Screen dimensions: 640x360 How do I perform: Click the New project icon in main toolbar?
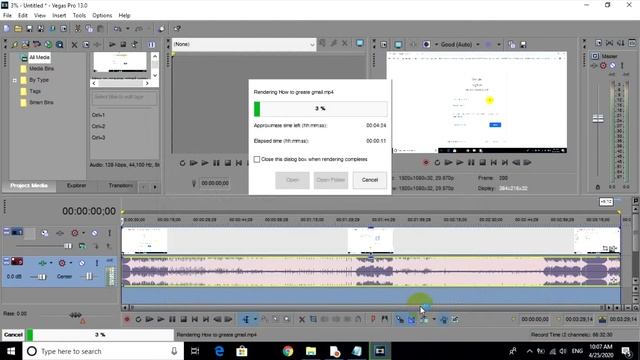tap(7, 29)
